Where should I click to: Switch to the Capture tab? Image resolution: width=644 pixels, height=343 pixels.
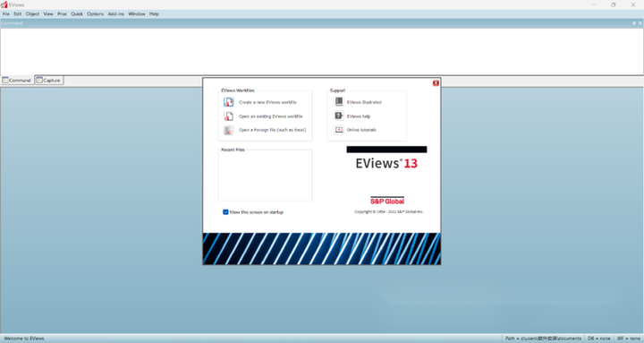49,81
